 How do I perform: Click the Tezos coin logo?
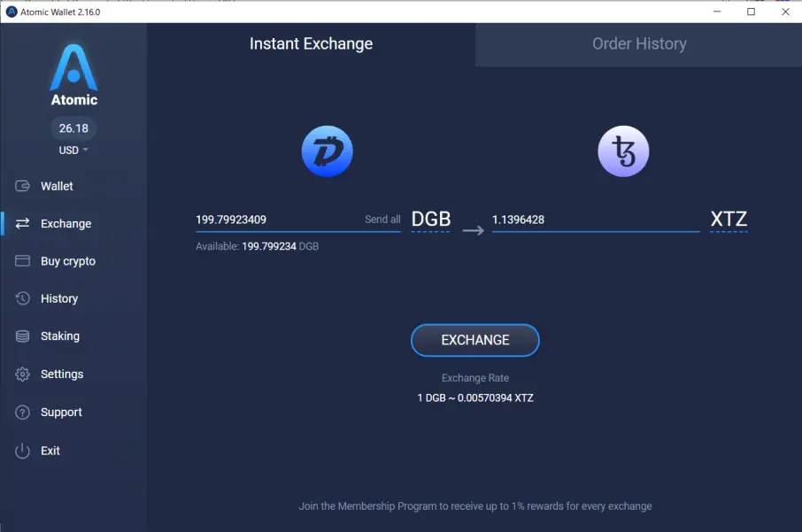click(623, 151)
